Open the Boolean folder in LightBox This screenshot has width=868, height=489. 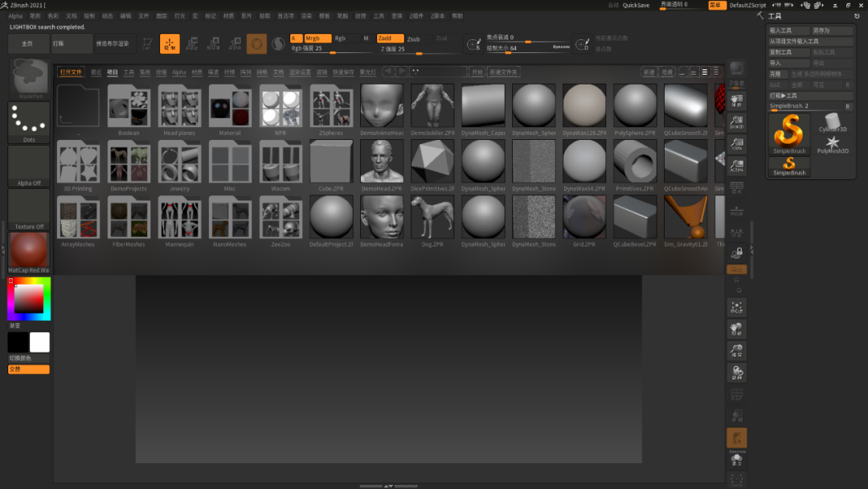coord(129,110)
